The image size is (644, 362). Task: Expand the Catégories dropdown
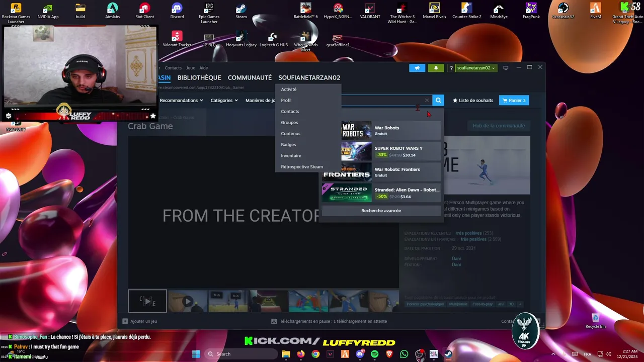pos(224,100)
